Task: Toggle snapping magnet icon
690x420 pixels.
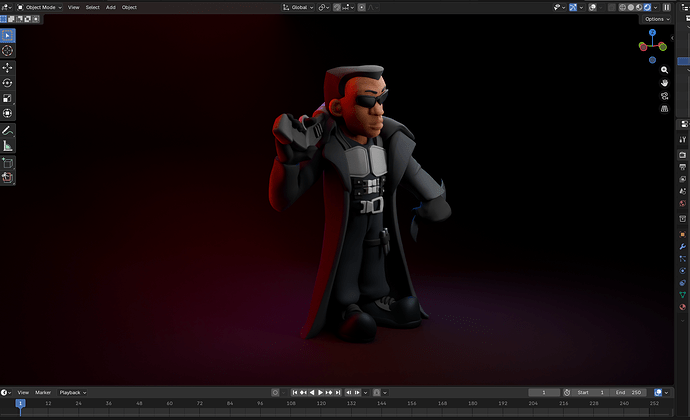Action: click(337, 7)
